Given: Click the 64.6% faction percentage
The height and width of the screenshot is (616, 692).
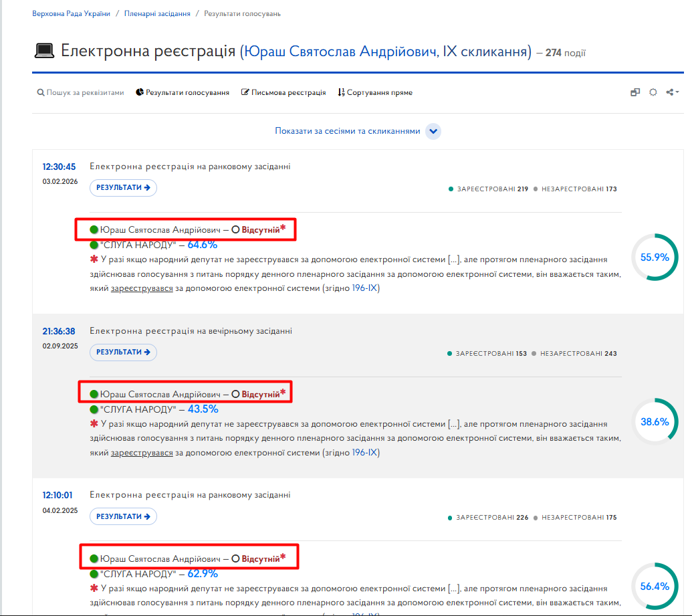Looking at the screenshot, I should pyautogui.click(x=203, y=245).
